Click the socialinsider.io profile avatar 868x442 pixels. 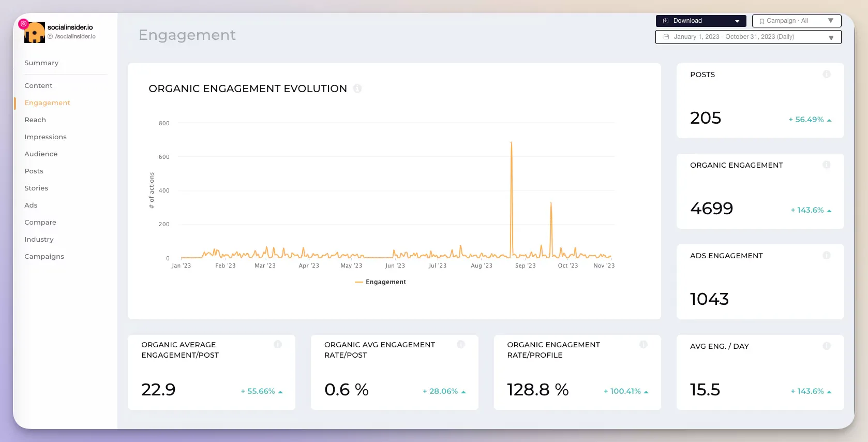[35, 33]
